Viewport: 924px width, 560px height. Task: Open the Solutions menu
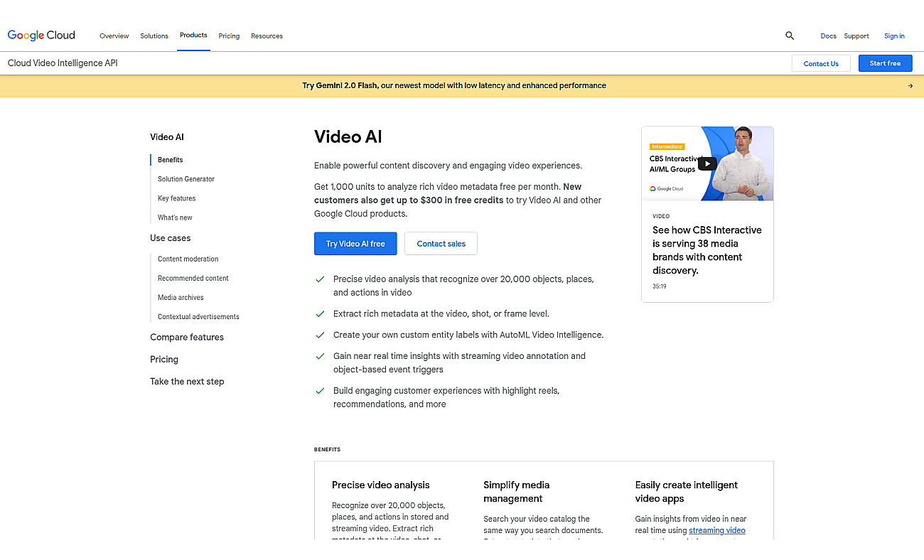click(154, 36)
